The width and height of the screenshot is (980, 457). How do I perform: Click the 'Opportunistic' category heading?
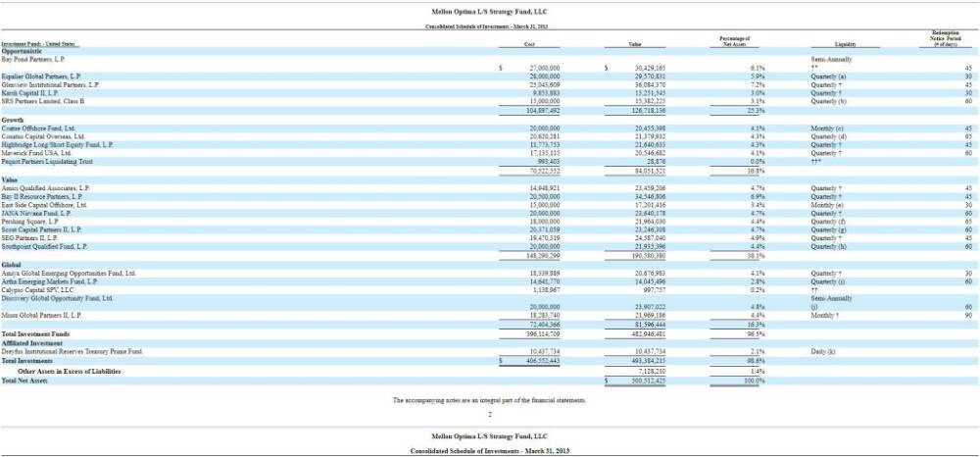click(21, 51)
